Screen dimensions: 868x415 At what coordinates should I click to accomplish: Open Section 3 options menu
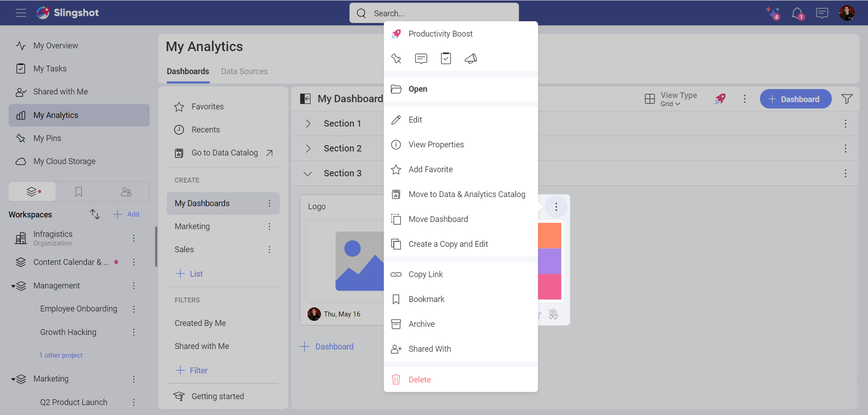[x=845, y=174]
